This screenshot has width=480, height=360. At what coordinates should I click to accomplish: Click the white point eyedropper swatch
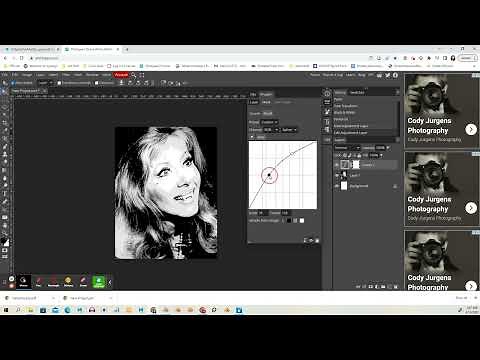pos(302,220)
